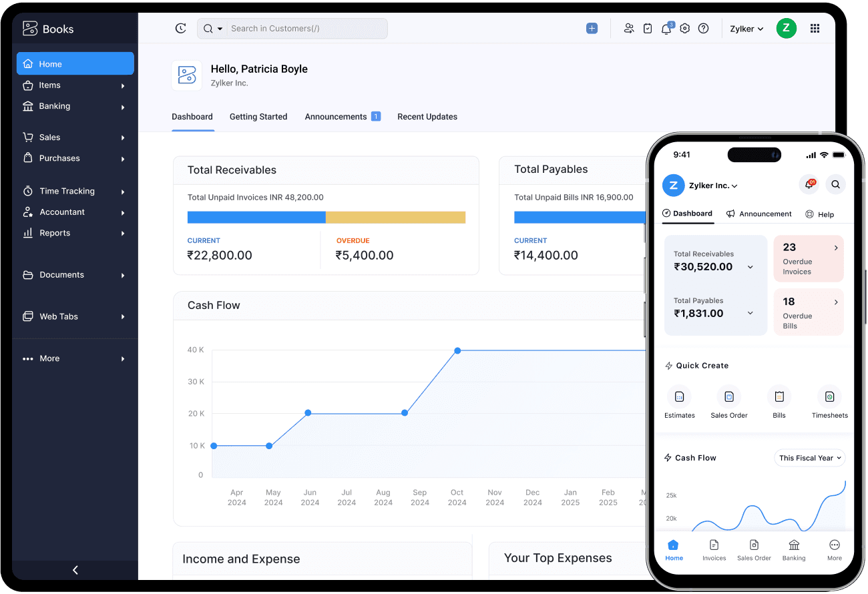Screen dimensions: 868x594
Task: Tap the phone search magnifier icon
Action: tap(836, 185)
